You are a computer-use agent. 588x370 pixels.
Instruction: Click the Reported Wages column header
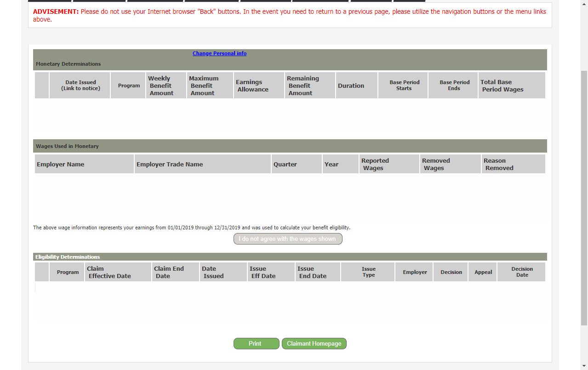[389, 164]
